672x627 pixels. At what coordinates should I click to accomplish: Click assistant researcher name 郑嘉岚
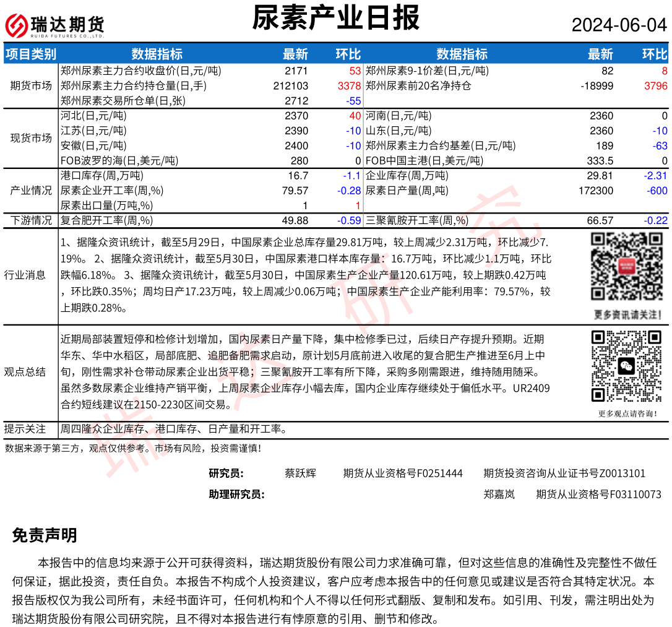click(x=499, y=495)
